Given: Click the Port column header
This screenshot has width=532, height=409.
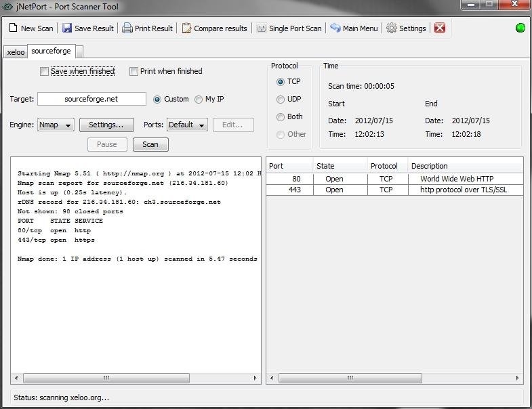Looking at the screenshot, I should click(x=289, y=166).
